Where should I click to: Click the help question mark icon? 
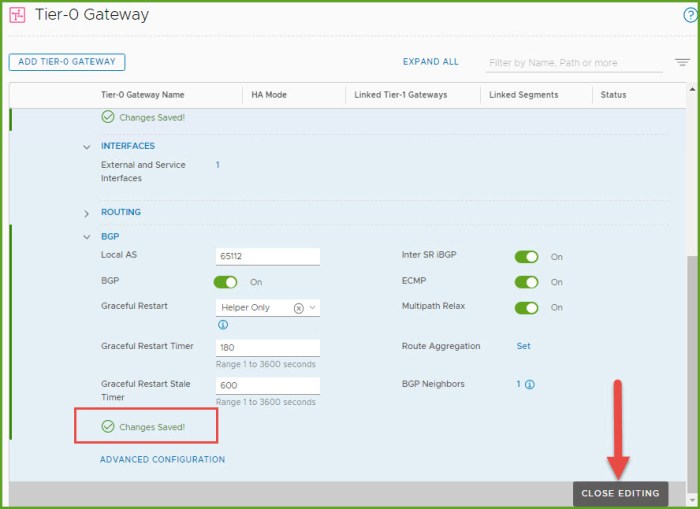[x=689, y=16]
